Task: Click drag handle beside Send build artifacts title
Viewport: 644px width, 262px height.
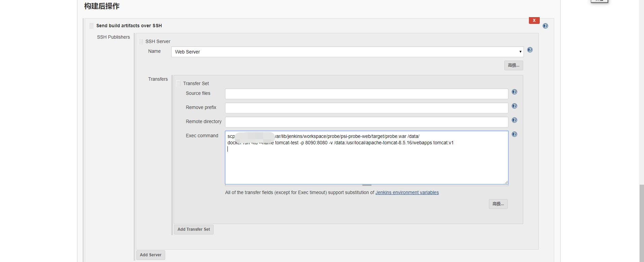Action: [x=92, y=26]
